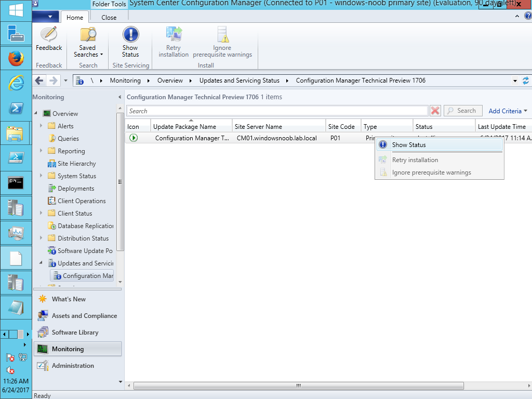Click Updates and Servicing Status breadcrumb

(240, 81)
